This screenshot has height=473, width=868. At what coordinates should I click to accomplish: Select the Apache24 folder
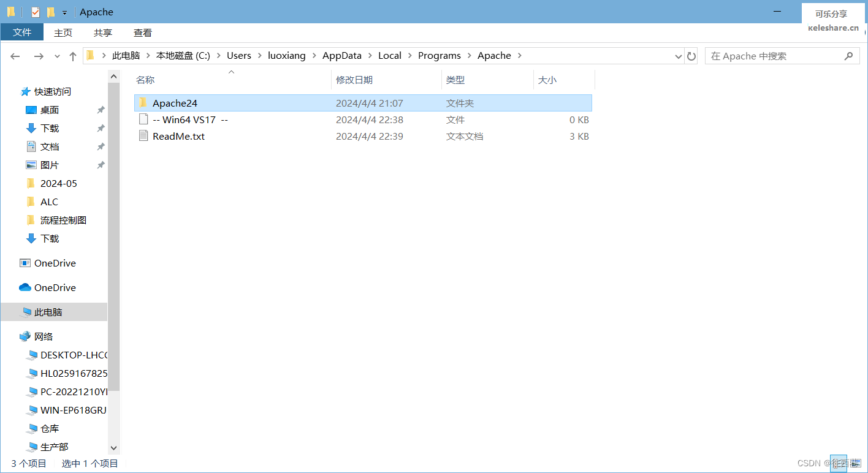pyautogui.click(x=363, y=103)
